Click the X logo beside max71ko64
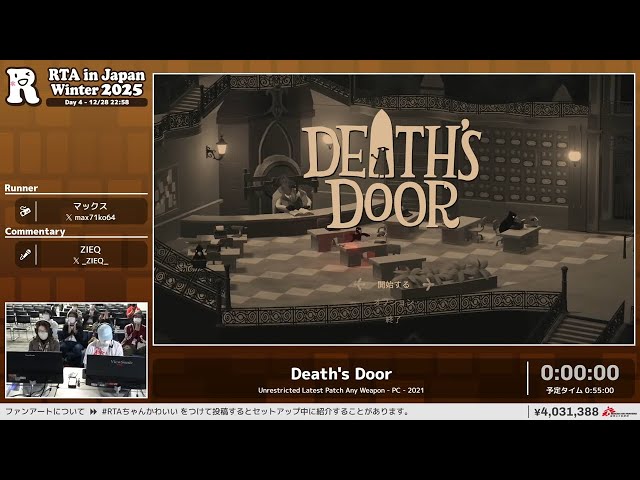 69,218
